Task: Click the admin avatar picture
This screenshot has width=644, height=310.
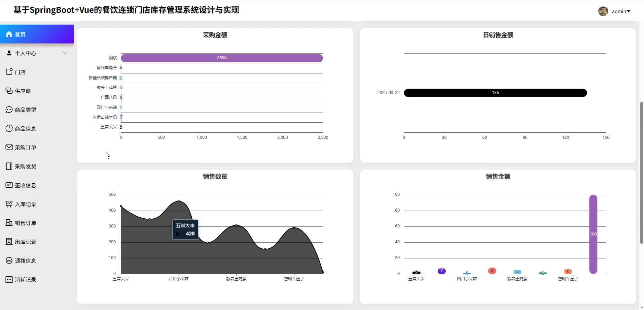Action: click(x=603, y=11)
